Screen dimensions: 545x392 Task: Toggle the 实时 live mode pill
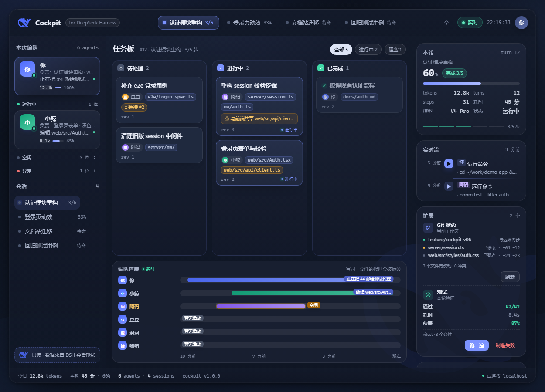point(470,23)
